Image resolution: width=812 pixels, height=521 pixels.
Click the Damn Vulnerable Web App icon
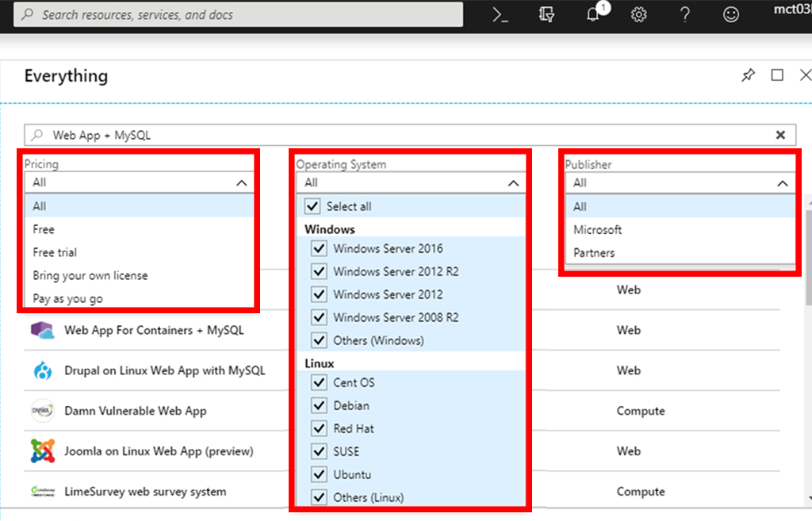pyautogui.click(x=43, y=411)
